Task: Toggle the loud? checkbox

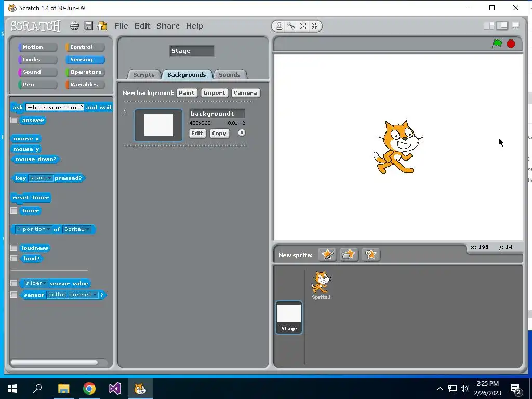Action: pyautogui.click(x=14, y=259)
